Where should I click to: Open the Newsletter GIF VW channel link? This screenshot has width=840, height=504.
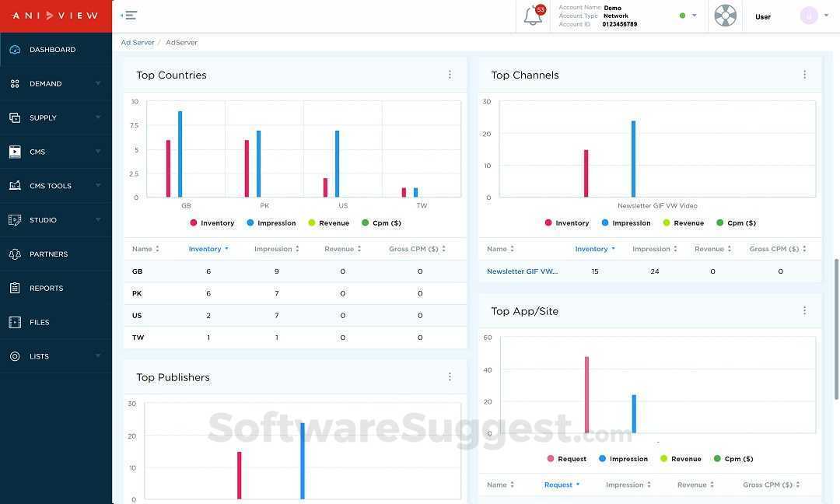(523, 271)
